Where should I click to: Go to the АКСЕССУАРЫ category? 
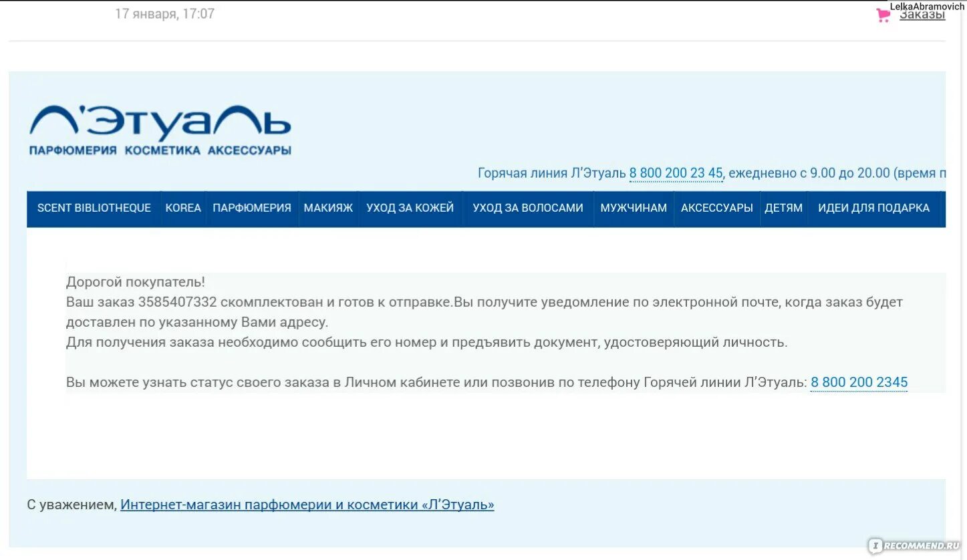tap(717, 208)
